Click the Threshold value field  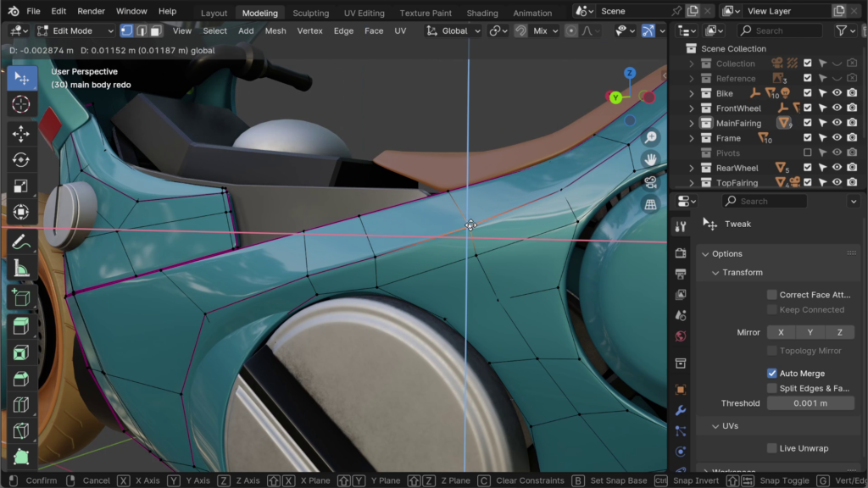tap(810, 403)
